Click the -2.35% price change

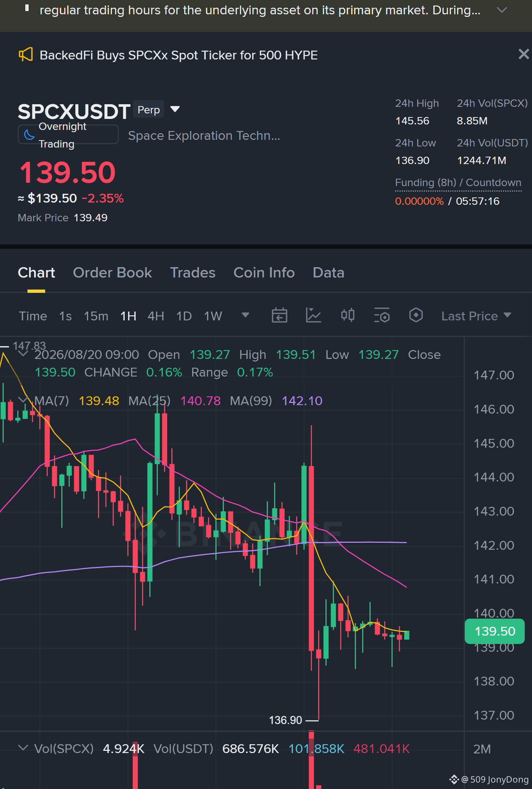pyautogui.click(x=103, y=198)
